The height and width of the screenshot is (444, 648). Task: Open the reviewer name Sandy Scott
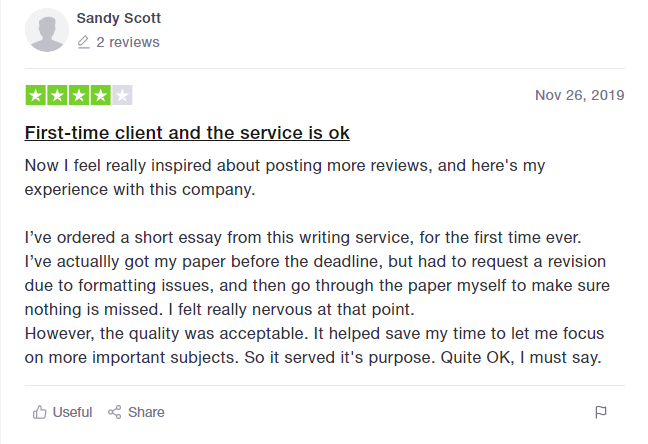(x=119, y=18)
